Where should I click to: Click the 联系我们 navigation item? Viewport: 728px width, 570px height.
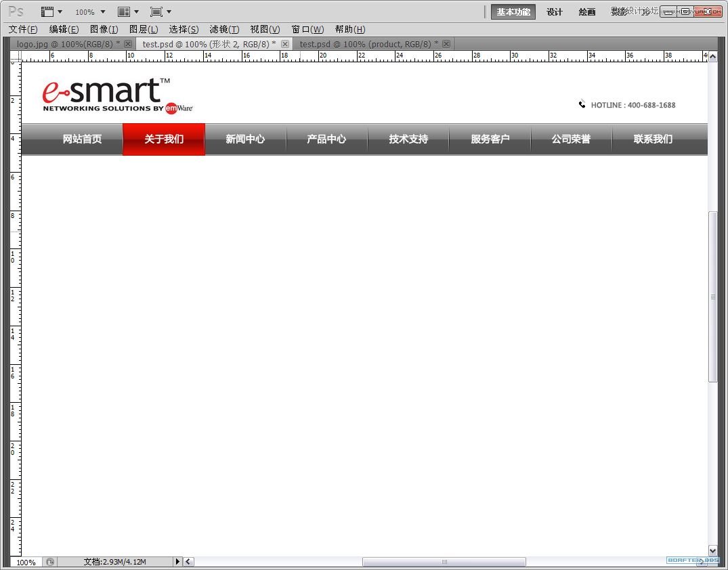coord(653,139)
